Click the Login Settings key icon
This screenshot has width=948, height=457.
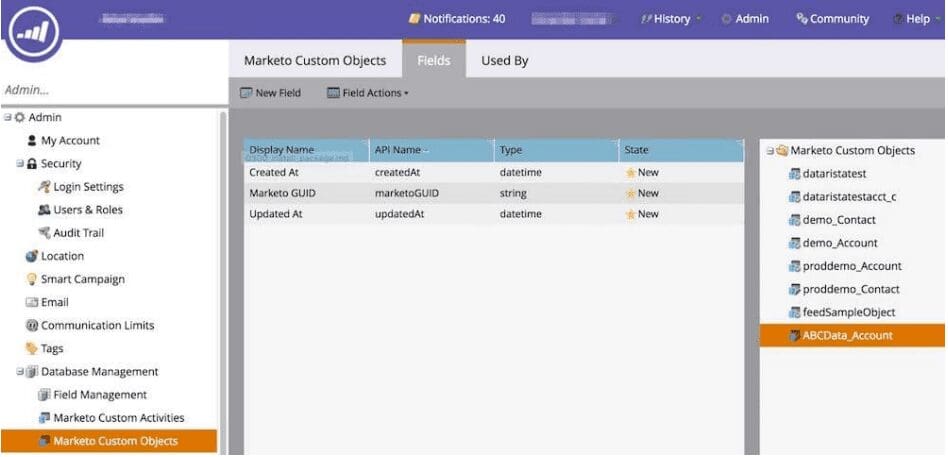[44, 187]
